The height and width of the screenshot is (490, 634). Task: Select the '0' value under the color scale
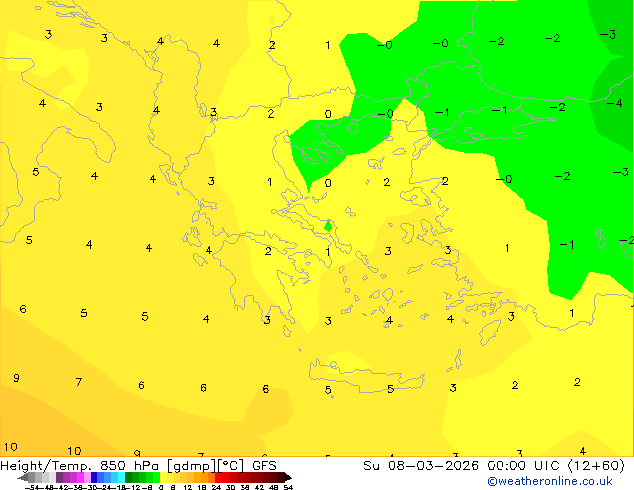click(x=161, y=487)
